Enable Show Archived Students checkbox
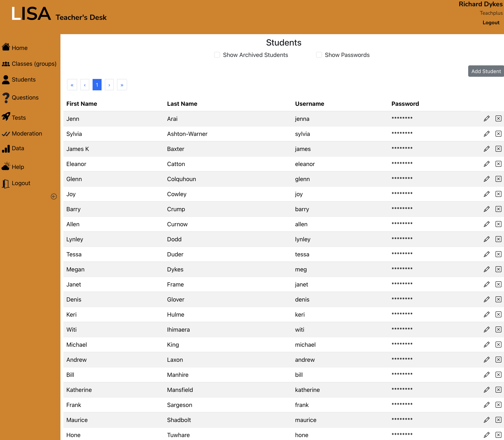Screen dimensions: 504x440 (x=217, y=55)
